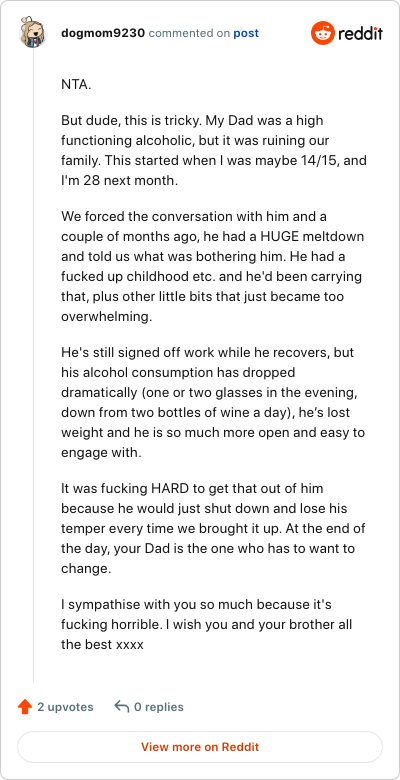The width and height of the screenshot is (400, 780).
Task: Open the dogmom9230 username profile
Action: pyautogui.click(x=103, y=33)
